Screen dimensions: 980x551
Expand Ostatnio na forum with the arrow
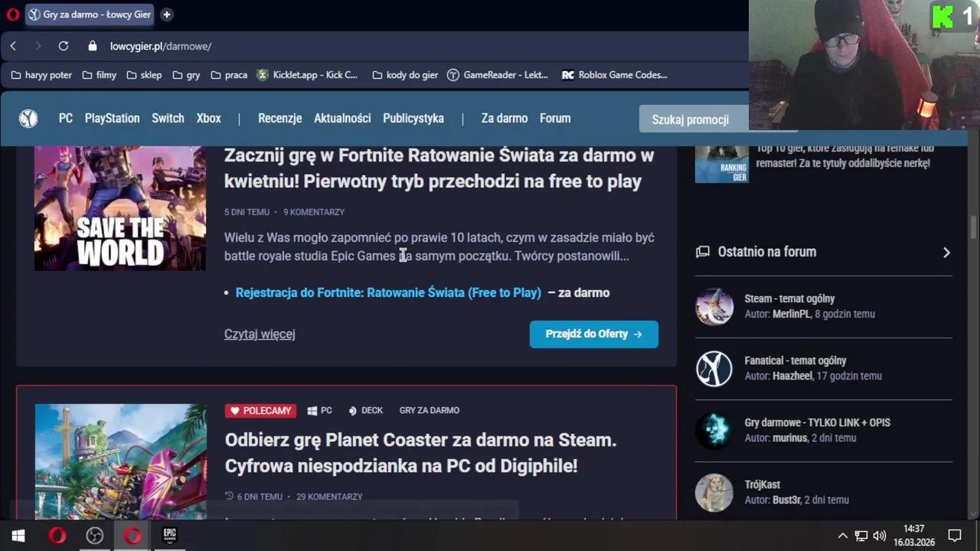click(x=946, y=253)
